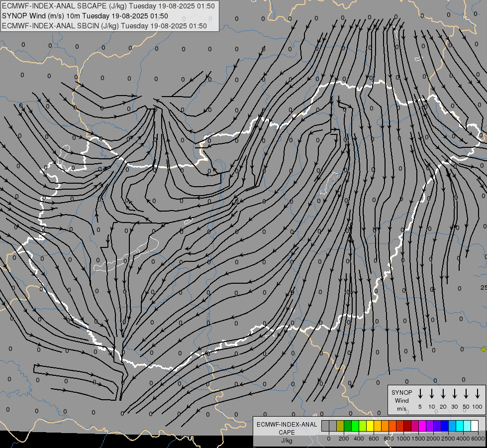
Task: Click the '200' tick on CAPE colorbar
Action: point(344,439)
